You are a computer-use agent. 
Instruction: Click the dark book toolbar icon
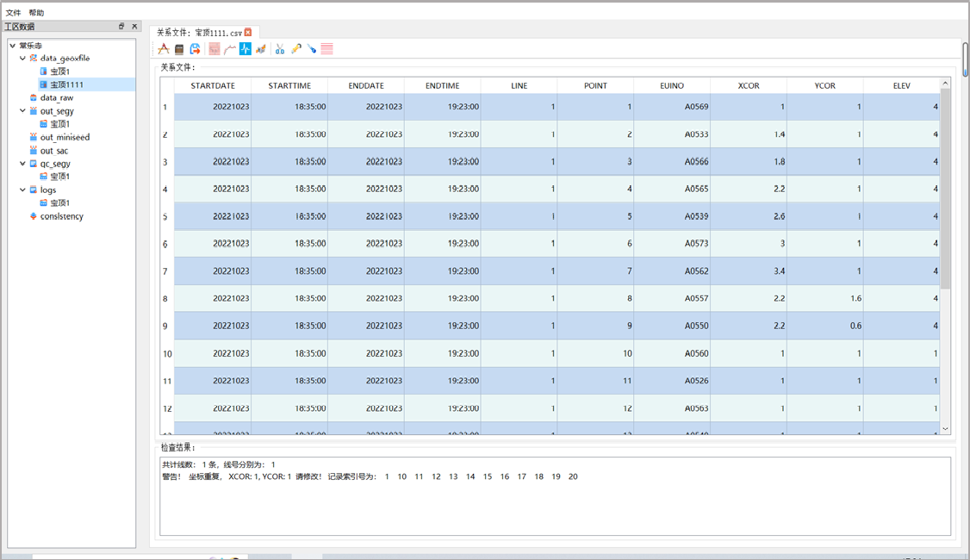179,49
